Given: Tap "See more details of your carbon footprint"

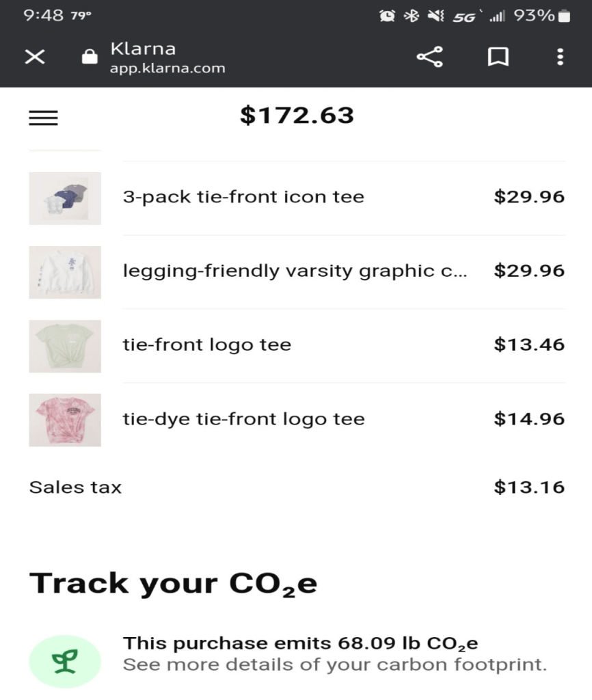Looking at the screenshot, I should [335, 664].
